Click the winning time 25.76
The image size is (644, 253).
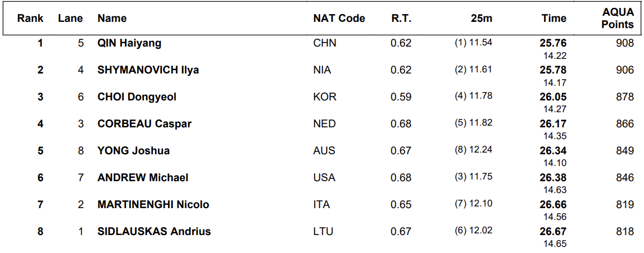(553, 43)
